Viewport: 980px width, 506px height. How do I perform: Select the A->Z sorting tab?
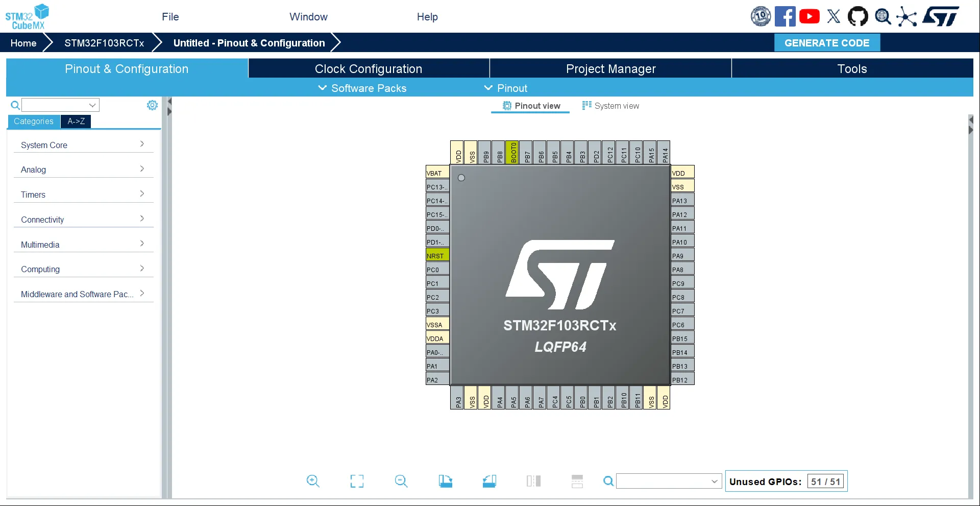[76, 122]
